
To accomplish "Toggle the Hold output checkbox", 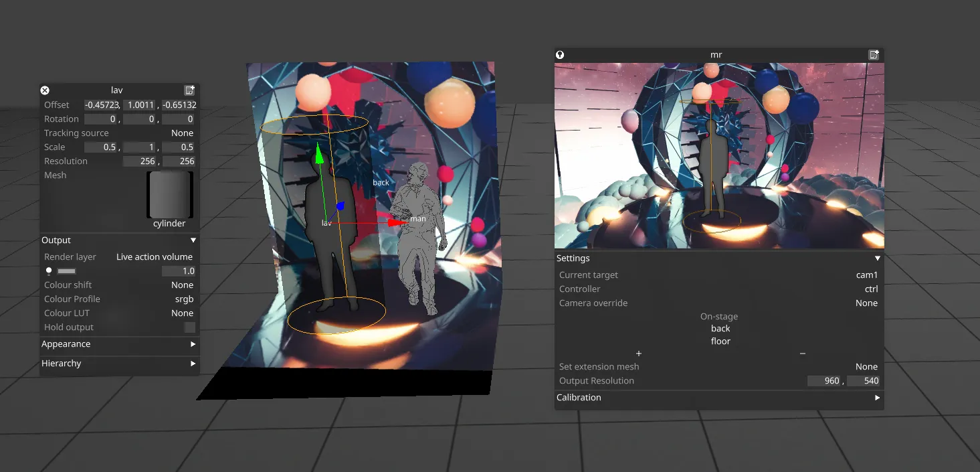I will [190, 327].
